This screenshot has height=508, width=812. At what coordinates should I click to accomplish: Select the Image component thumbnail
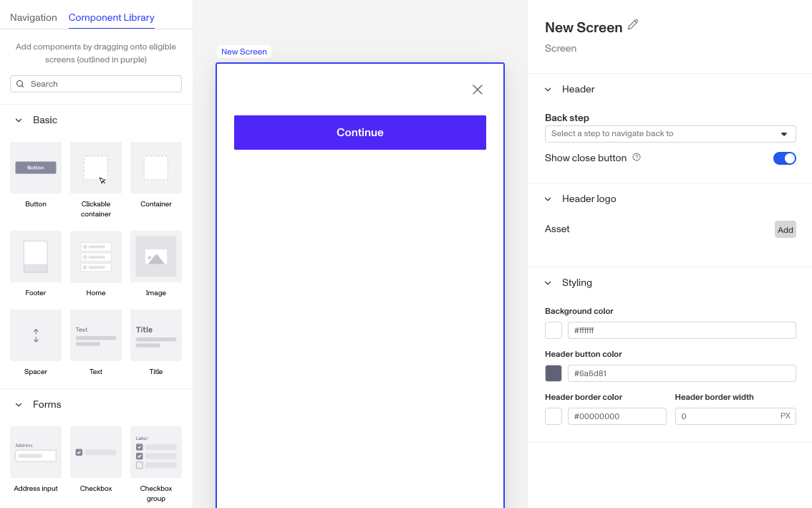[x=156, y=257]
